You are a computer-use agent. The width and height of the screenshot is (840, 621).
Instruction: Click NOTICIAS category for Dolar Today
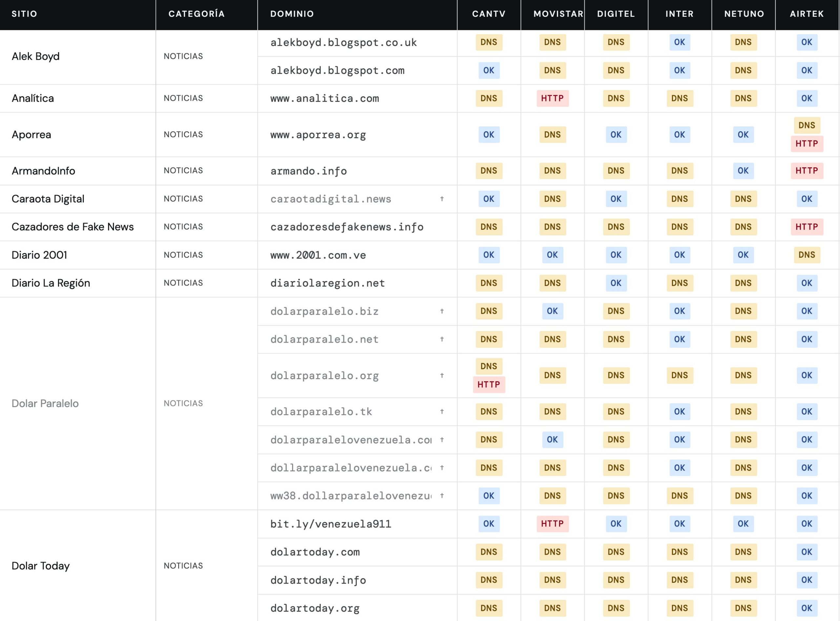(183, 566)
